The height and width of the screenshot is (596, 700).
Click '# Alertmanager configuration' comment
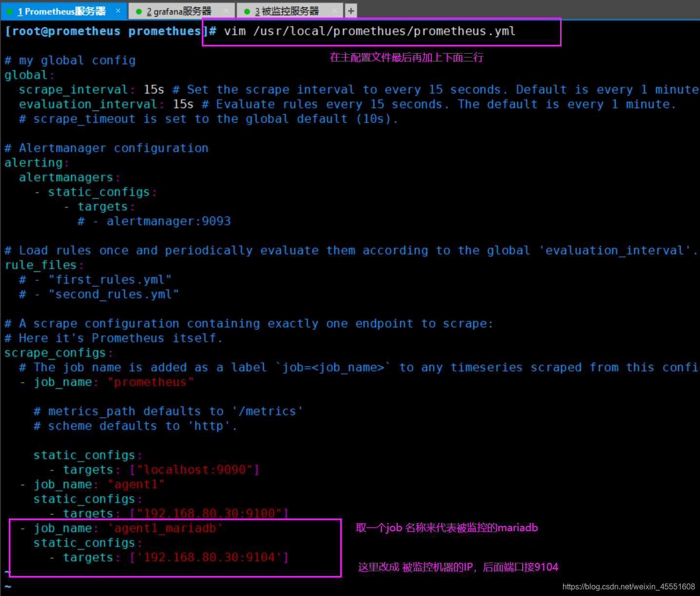click(x=106, y=148)
